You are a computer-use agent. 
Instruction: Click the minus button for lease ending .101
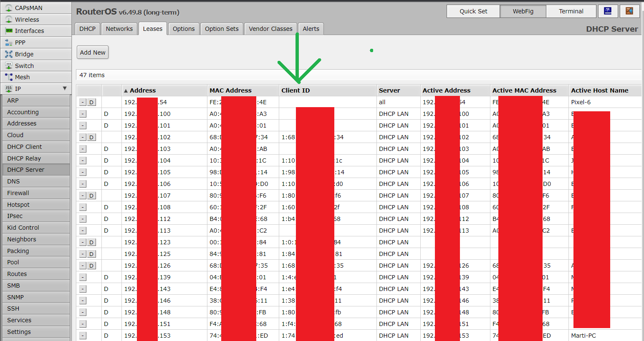(x=83, y=125)
